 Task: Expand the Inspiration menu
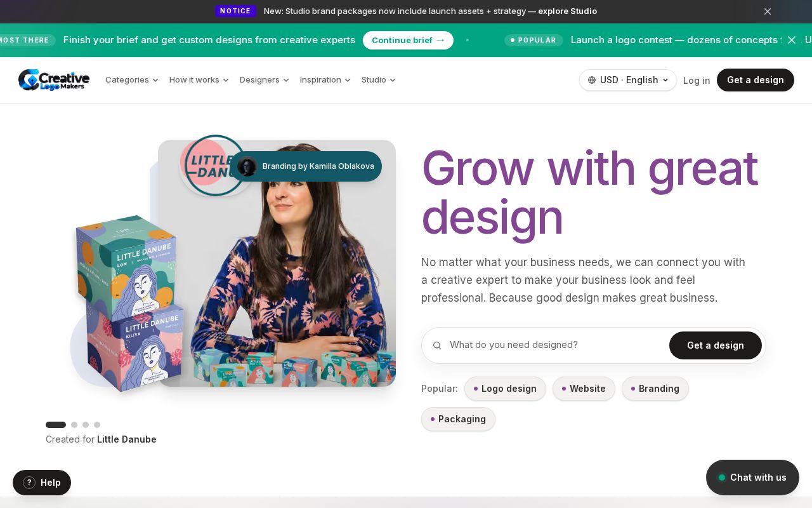coord(325,80)
